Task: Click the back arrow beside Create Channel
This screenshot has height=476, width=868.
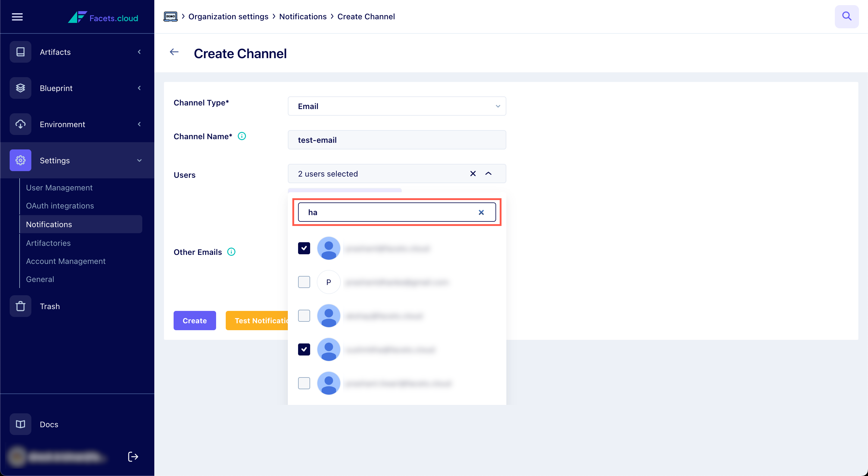Action: pyautogui.click(x=174, y=52)
